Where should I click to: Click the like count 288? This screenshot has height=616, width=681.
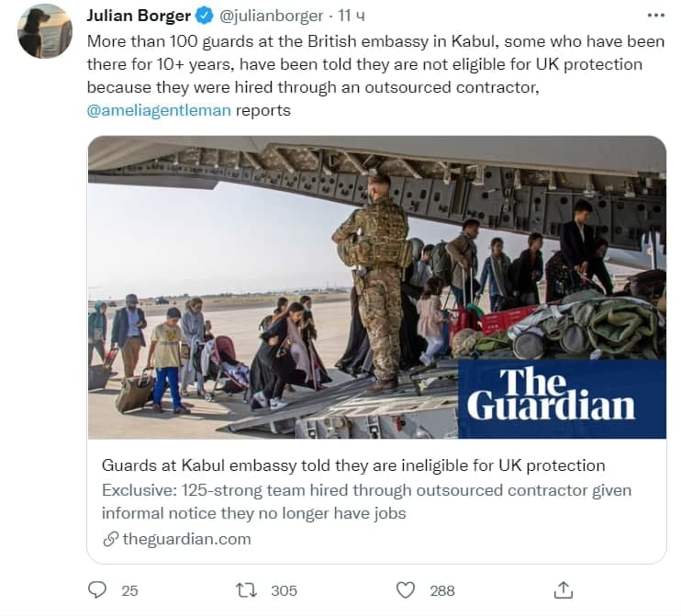[x=442, y=591]
